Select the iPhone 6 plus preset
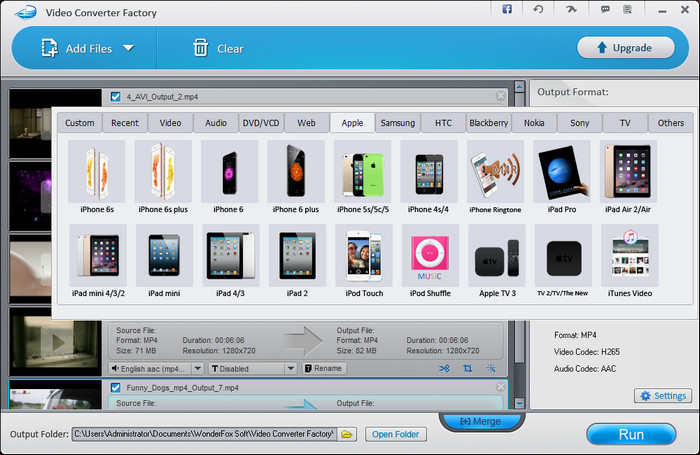This screenshot has width=700, height=455. point(296,177)
